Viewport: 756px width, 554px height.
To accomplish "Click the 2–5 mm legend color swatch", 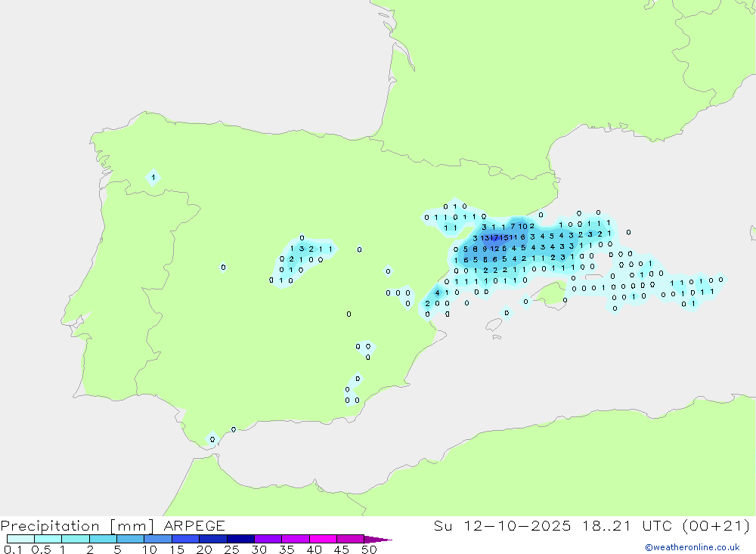I will coord(103,539).
